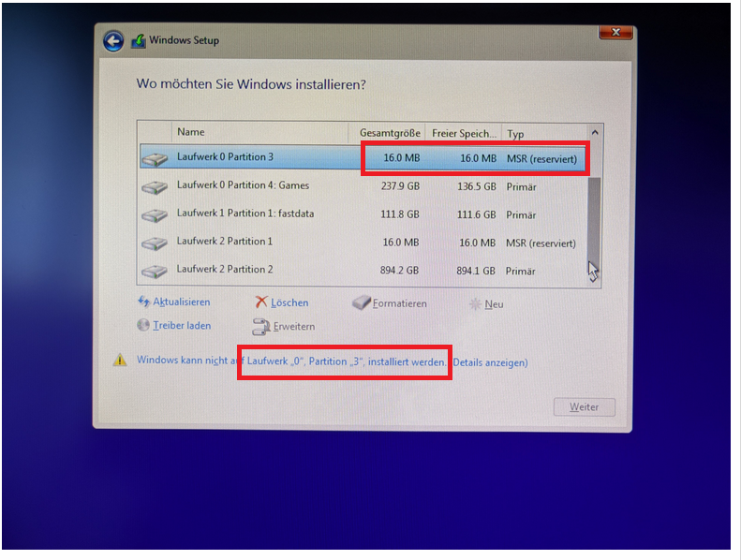The height and width of the screenshot is (560, 741).
Task: Open Details anzeigen link
Action: [x=490, y=362]
